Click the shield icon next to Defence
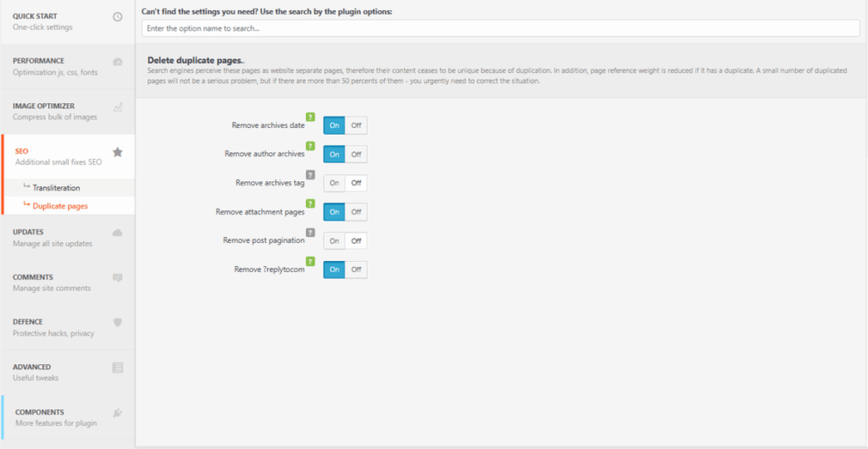Viewport: 868px width, 449px height. coord(118,322)
